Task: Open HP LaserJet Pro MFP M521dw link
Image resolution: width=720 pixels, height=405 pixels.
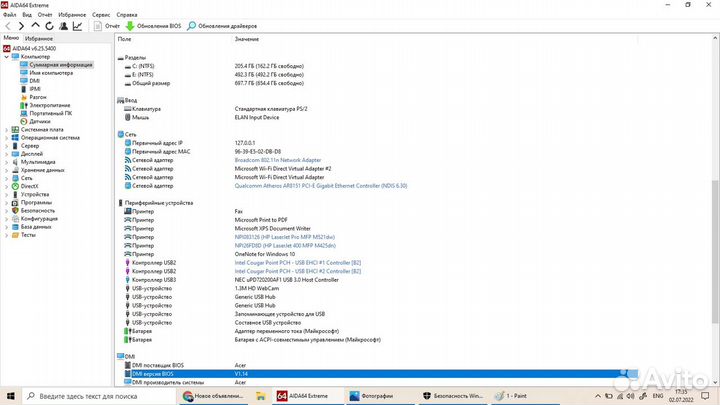Action: (285, 237)
